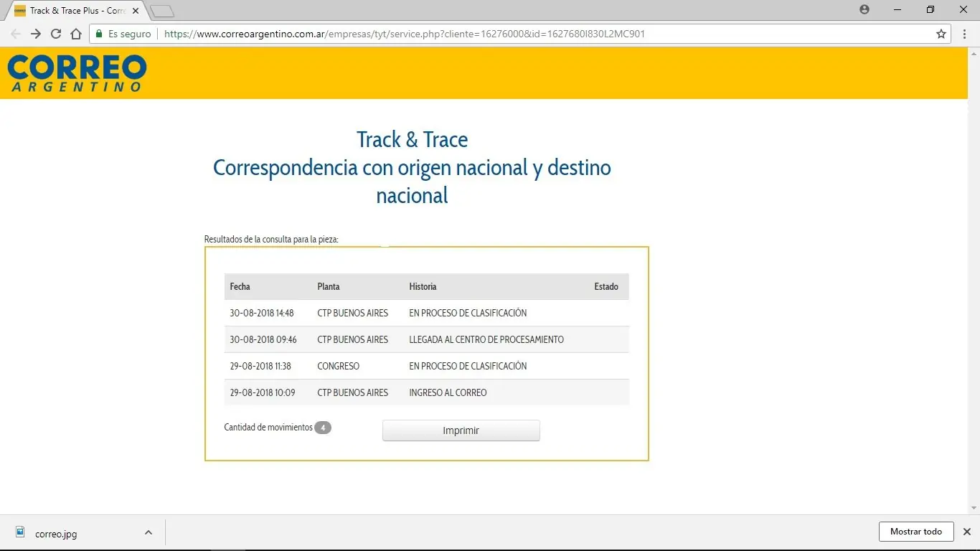Image resolution: width=980 pixels, height=551 pixels.
Task: Click the Planta column header
Action: click(329, 286)
